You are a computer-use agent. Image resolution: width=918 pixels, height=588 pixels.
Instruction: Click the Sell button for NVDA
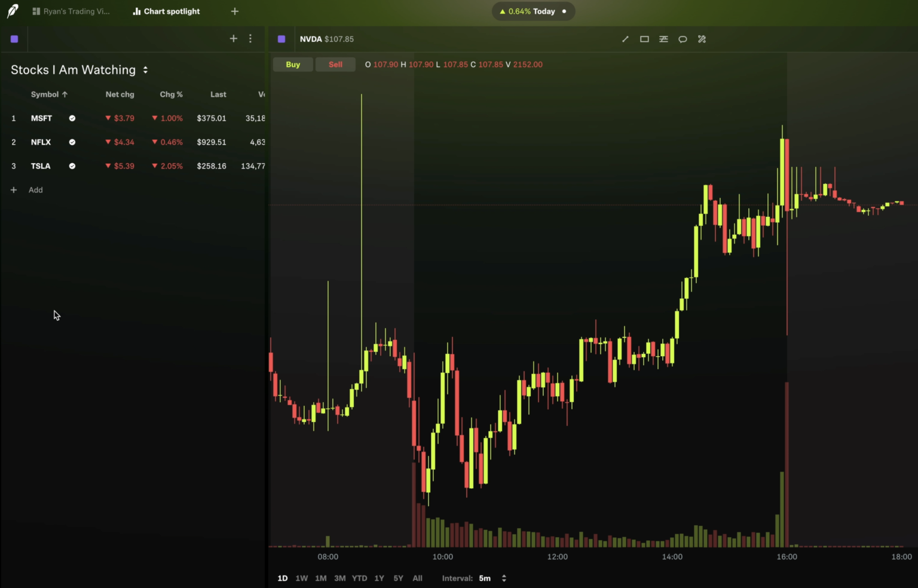(x=335, y=64)
